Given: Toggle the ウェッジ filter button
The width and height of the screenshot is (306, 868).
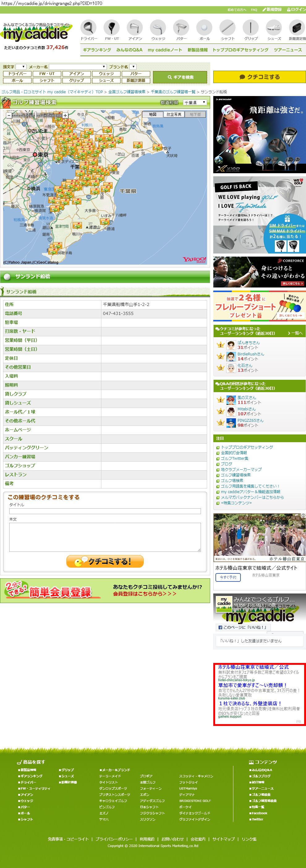Looking at the screenshot, I should (106, 73).
